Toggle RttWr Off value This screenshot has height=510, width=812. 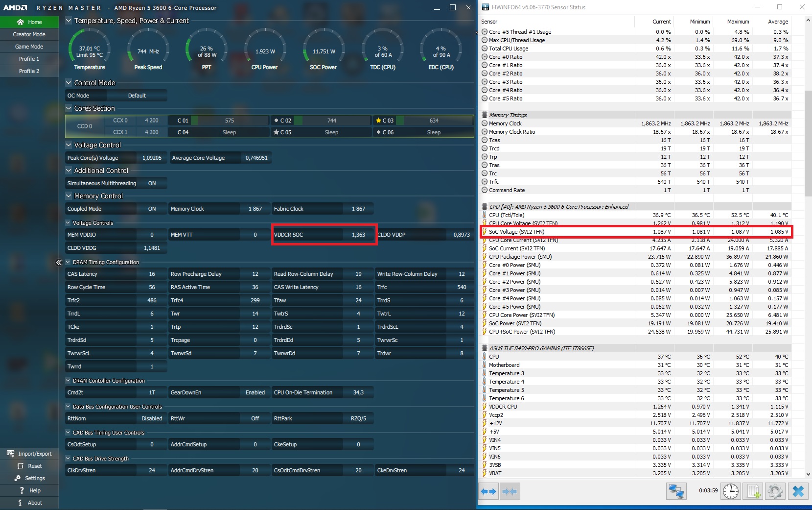click(255, 418)
